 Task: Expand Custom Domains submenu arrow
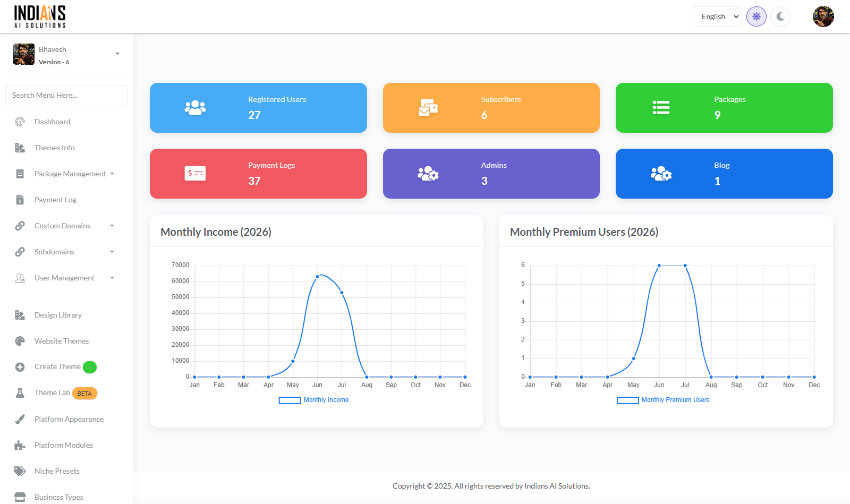(x=112, y=226)
